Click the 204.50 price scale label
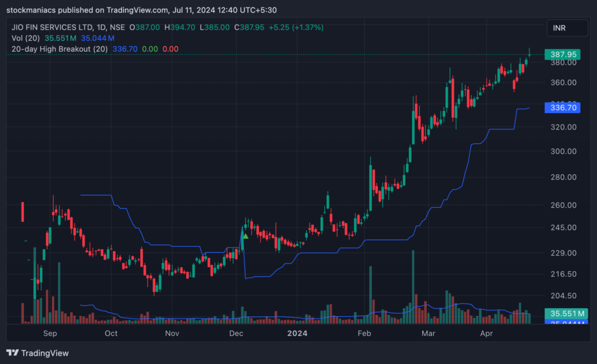597x364 pixels. point(564,295)
